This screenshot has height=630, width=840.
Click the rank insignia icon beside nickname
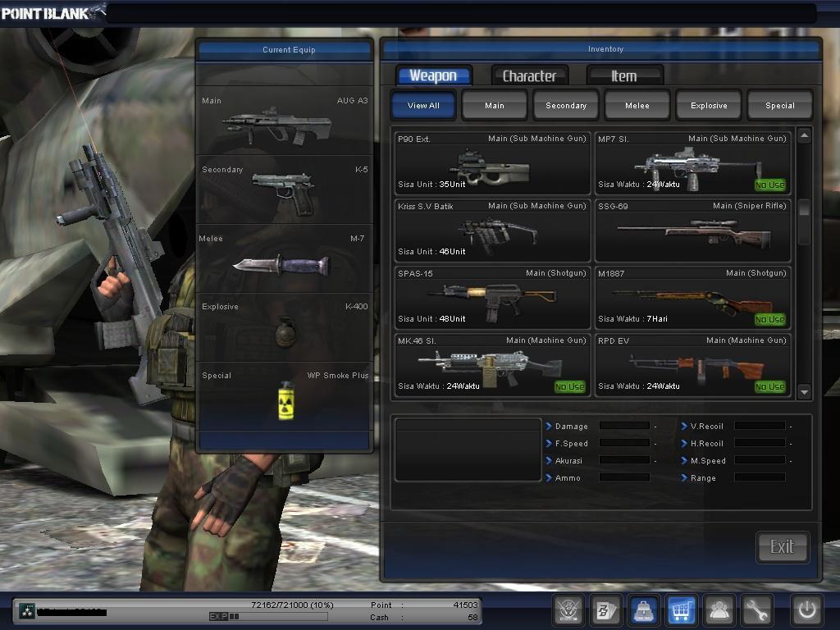pos(27,610)
